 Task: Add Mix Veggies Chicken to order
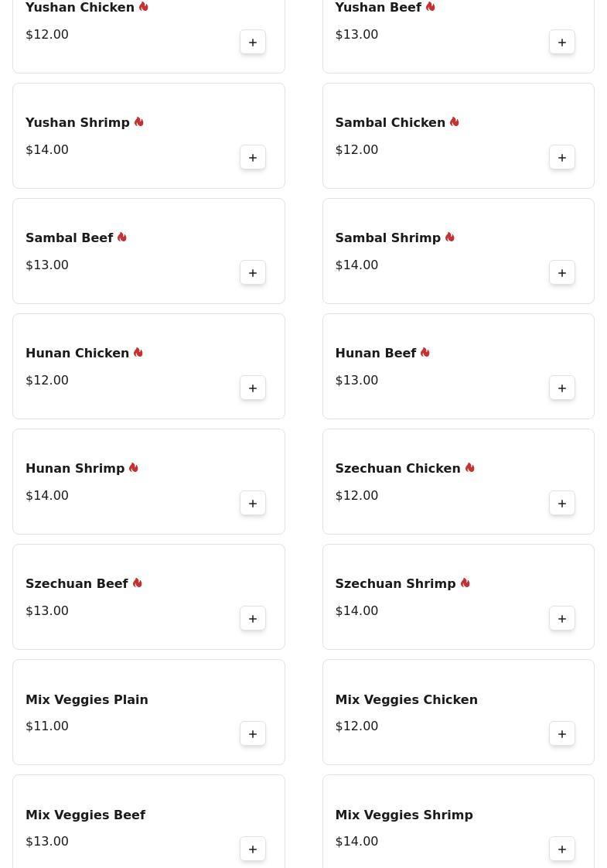click(562, 734)
